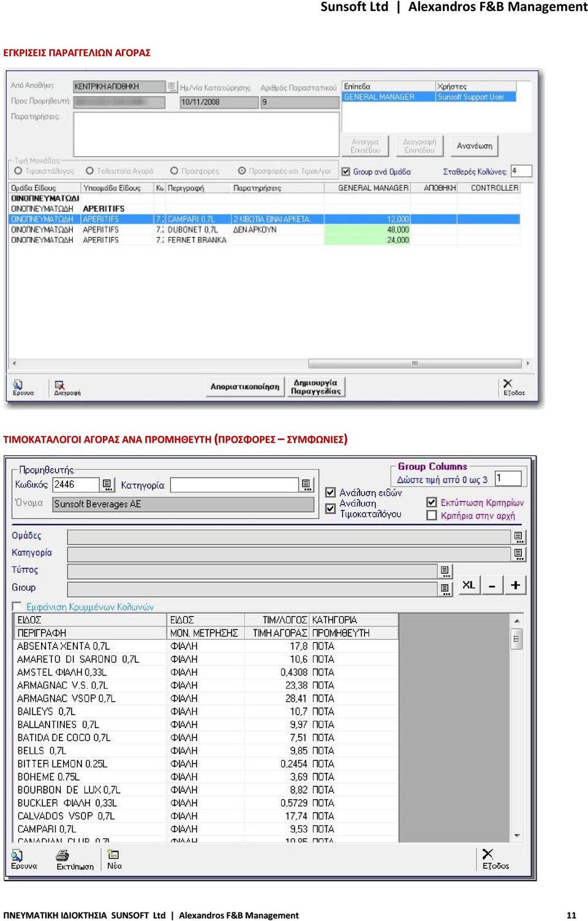
Task: Click the Ομάδα Είδους column header
Action: coord(45,188)
